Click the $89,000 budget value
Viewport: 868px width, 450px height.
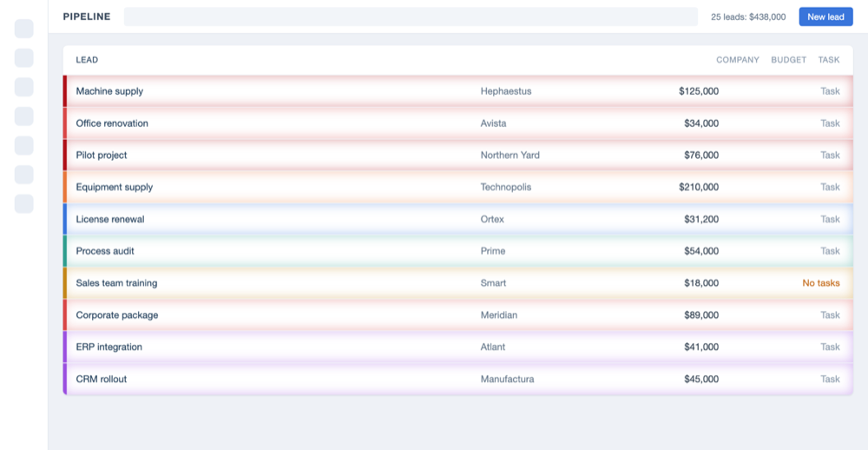[x=701, y=314]
